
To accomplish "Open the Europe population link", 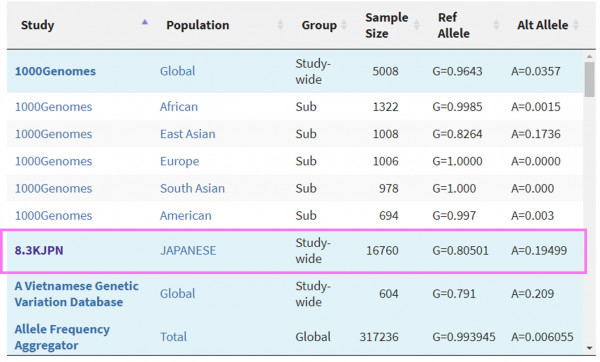I will coord(179,161).
